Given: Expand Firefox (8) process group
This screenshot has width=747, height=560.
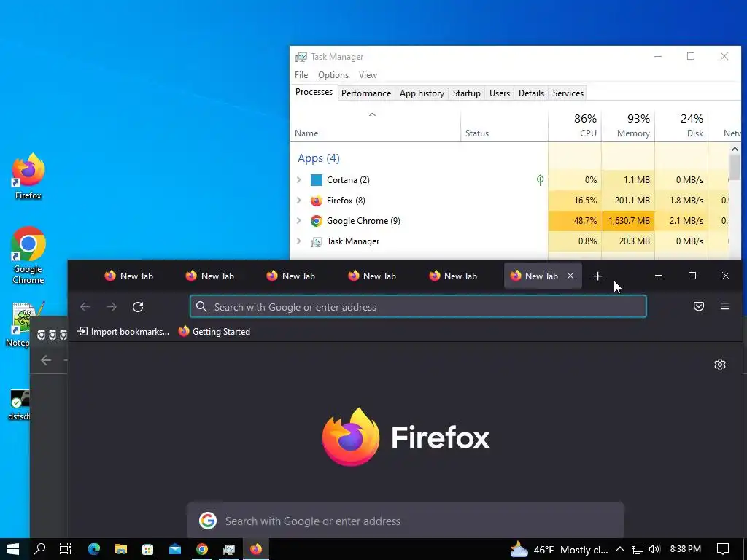Looking at the screenshot, I should [x=299, y=201].
